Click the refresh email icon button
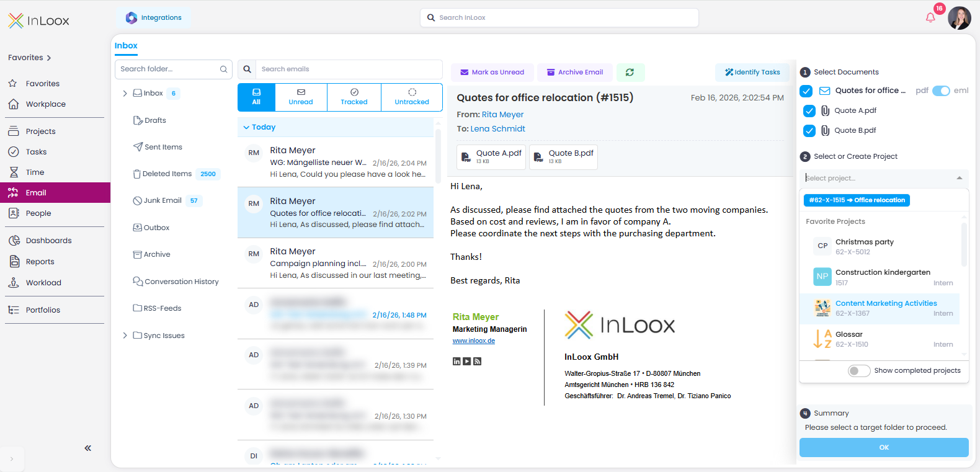Screen dimensions: 980x472 click(x=630, y=73)
